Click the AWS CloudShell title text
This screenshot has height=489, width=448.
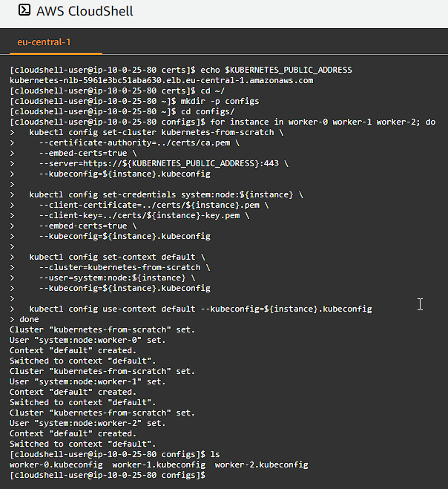[x=85, y=11]
